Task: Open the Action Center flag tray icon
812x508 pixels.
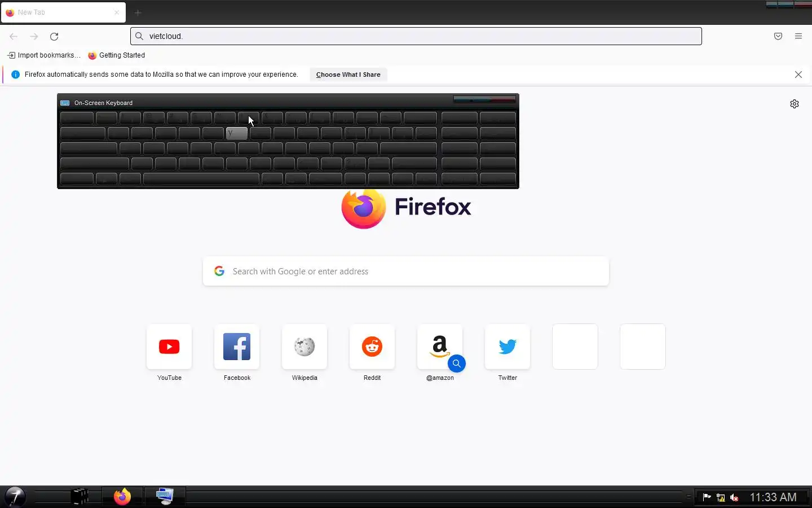Action: 707,497
